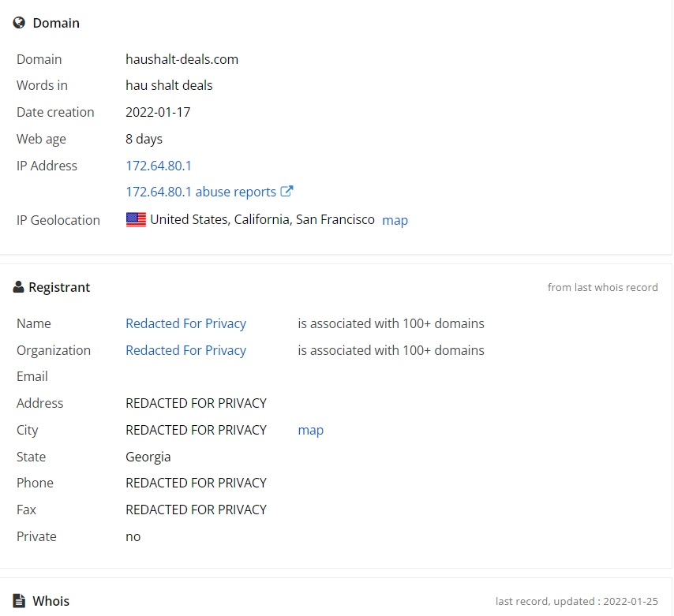This screenshot has height=616, width=674.
Task: Select the Registrant section heading
Action: tap(59, 287)
